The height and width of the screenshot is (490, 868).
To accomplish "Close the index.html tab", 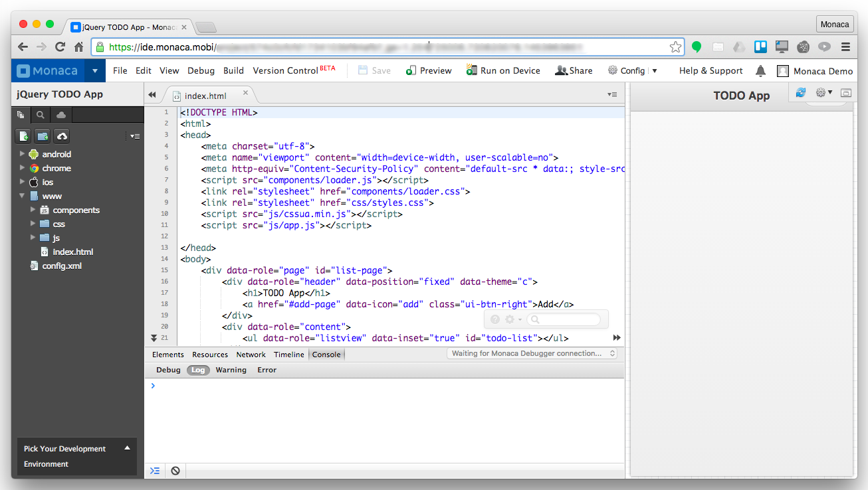I will (245, 93).
